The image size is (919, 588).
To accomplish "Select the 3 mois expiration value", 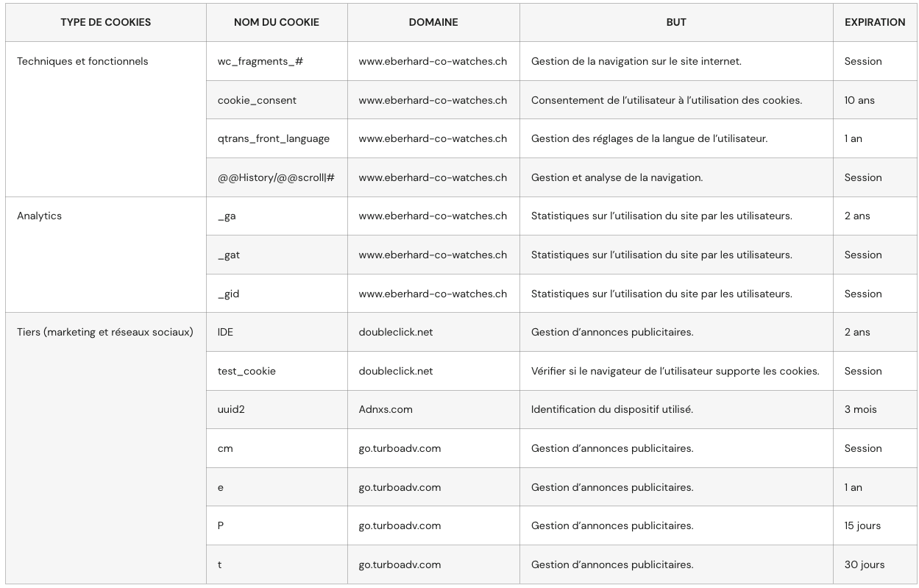I will point(860,409).
